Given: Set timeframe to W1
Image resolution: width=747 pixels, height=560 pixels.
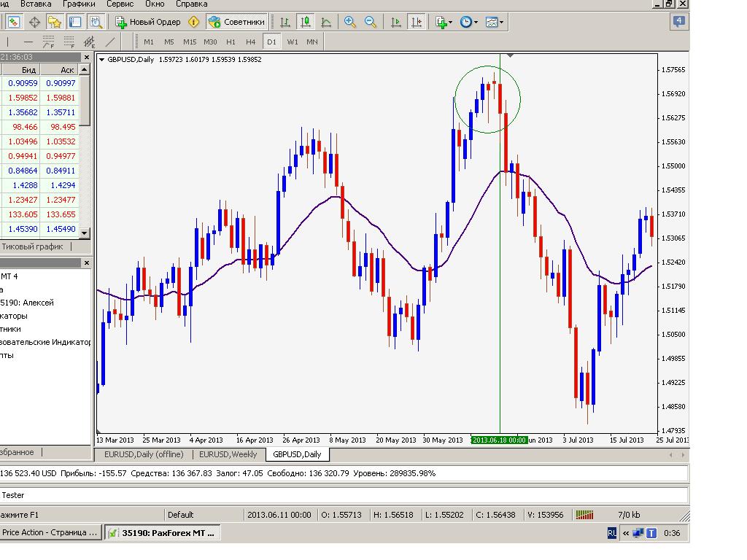Looking at the screenshot, I should [x=292, y=42].
